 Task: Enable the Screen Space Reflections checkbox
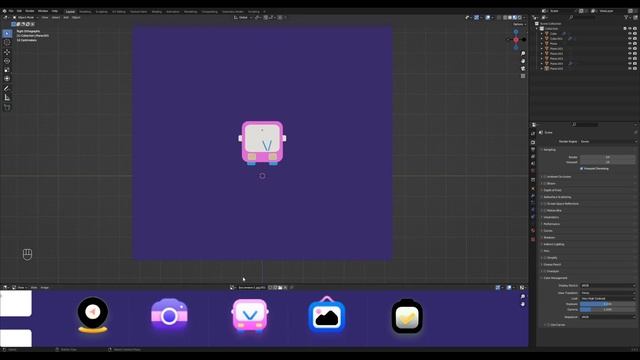click(545, 204)
